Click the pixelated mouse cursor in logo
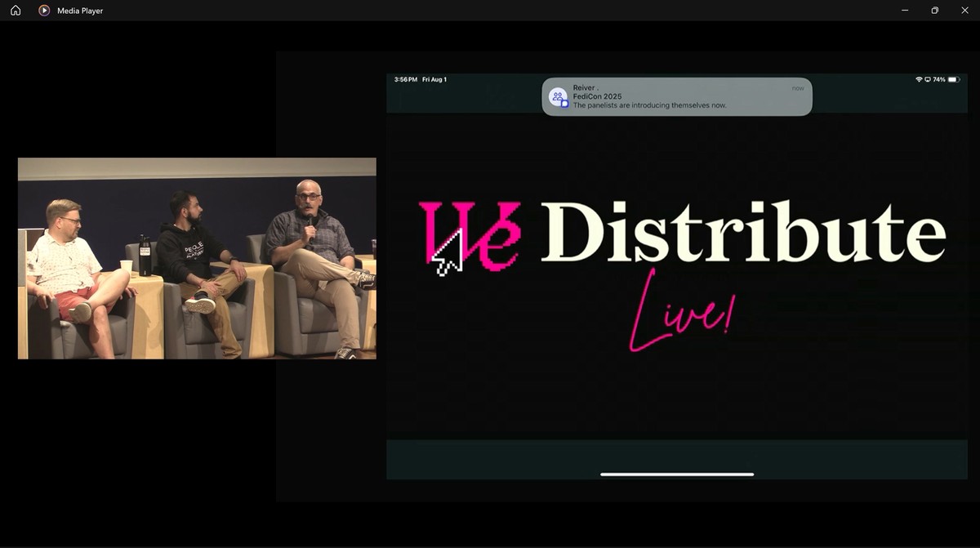The width and height of the screenshot is (980, 548). (x=446, y=254)
